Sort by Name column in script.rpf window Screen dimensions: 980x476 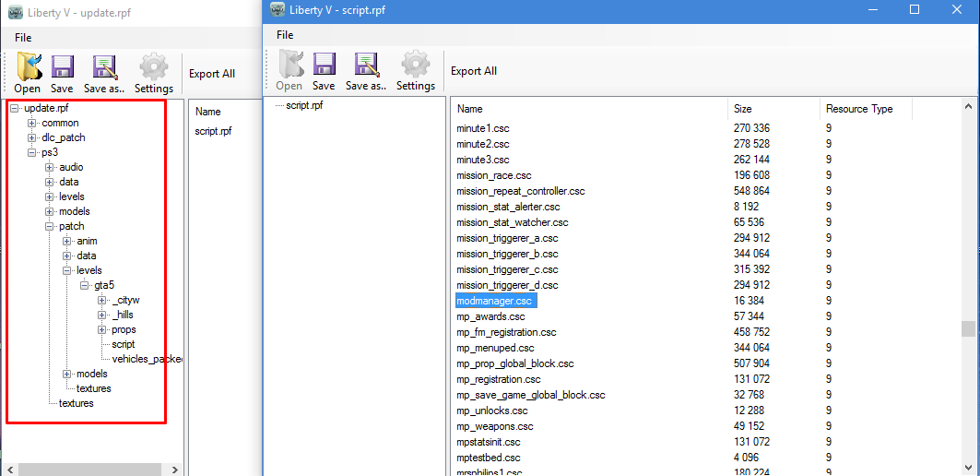pyautogui.click(x=589, y=109)
